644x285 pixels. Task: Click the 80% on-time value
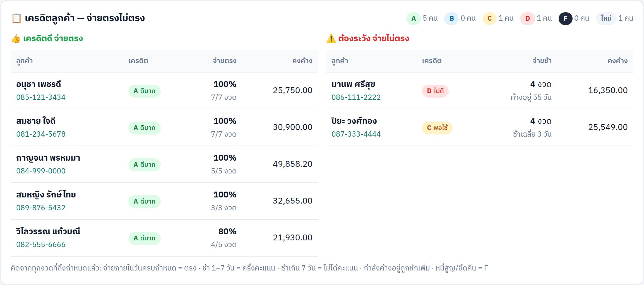point(227,231)
